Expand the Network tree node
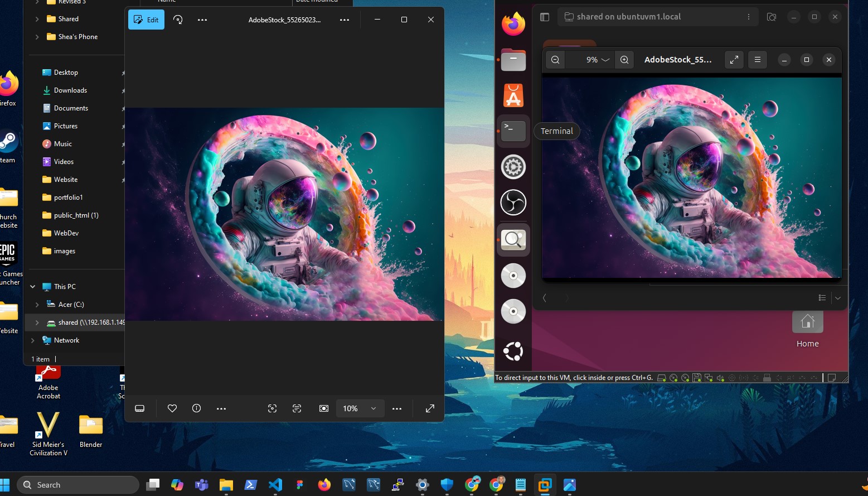The width and height of the screenshot is (868, 496). (33, 340)
